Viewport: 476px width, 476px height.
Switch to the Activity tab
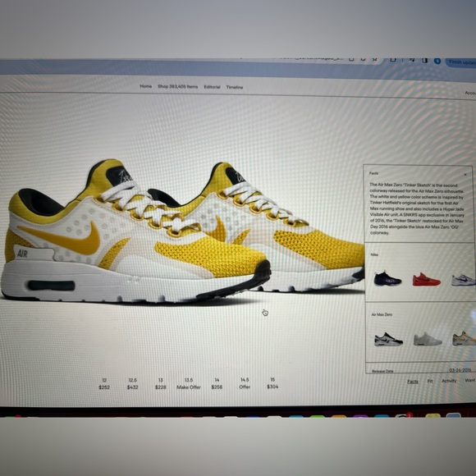449,381
